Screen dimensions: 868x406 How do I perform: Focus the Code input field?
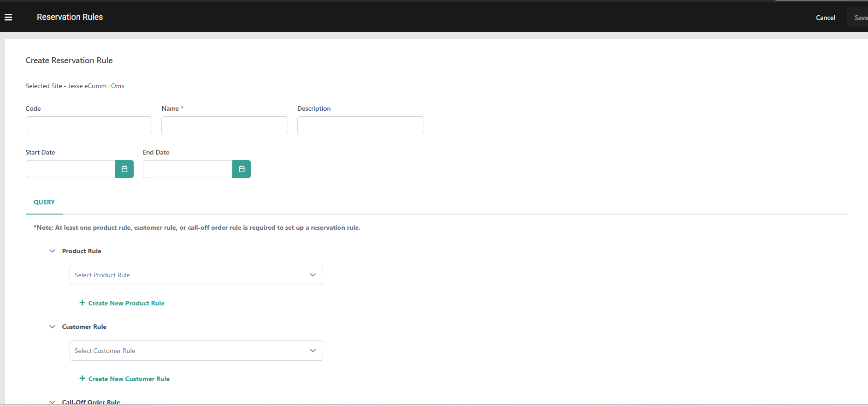(x=89, y=125)
